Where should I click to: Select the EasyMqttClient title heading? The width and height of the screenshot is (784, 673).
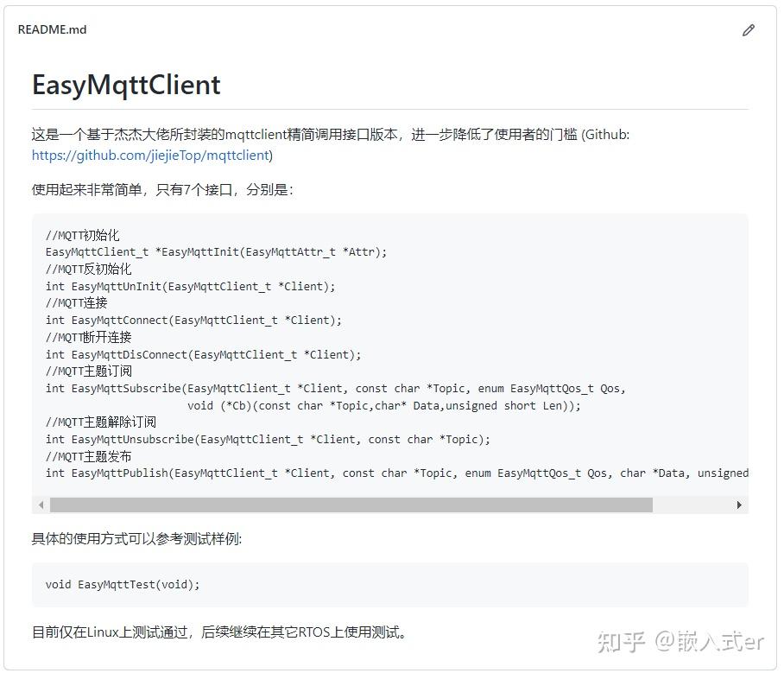click(x=126, y=85)
